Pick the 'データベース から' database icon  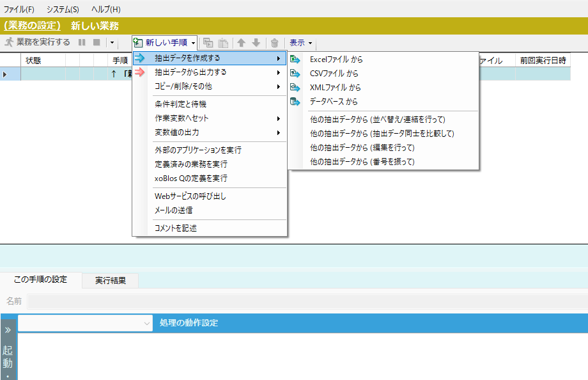pos(295,102)
